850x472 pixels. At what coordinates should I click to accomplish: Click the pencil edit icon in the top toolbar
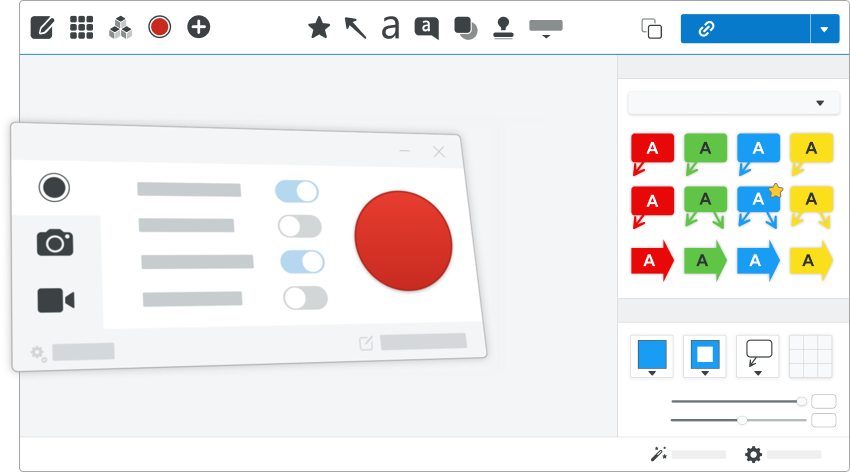[x=42, y=27]
